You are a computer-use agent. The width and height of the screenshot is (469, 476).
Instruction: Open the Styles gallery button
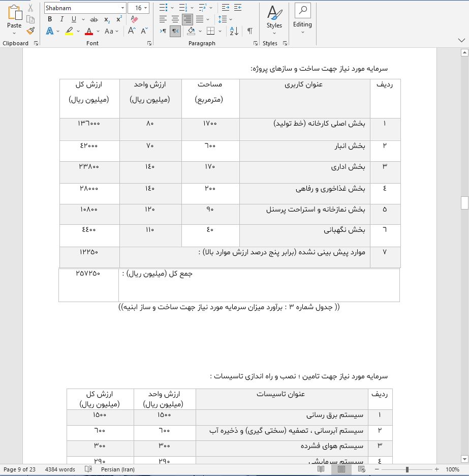[274, 19]
